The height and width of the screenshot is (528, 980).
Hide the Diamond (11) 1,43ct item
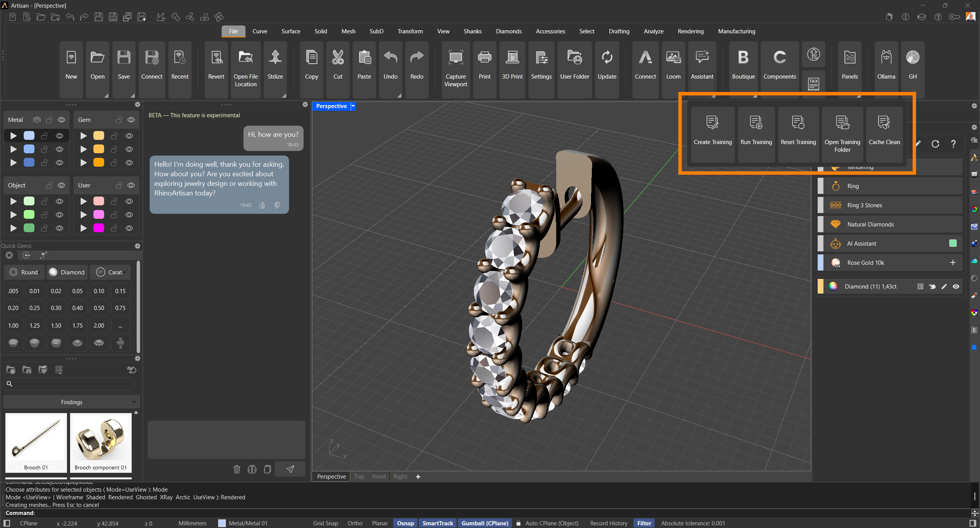click(x=956, y=287)
